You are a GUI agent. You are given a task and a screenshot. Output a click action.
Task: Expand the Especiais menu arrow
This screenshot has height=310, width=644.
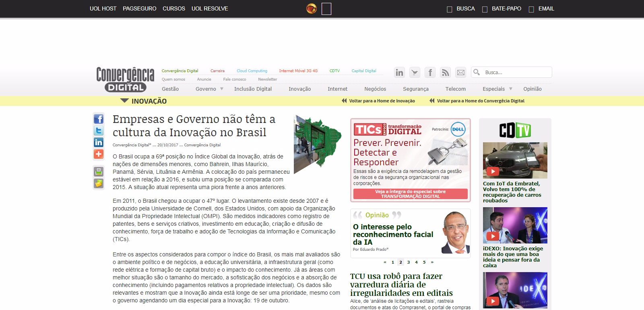click(x=511, y=89)
